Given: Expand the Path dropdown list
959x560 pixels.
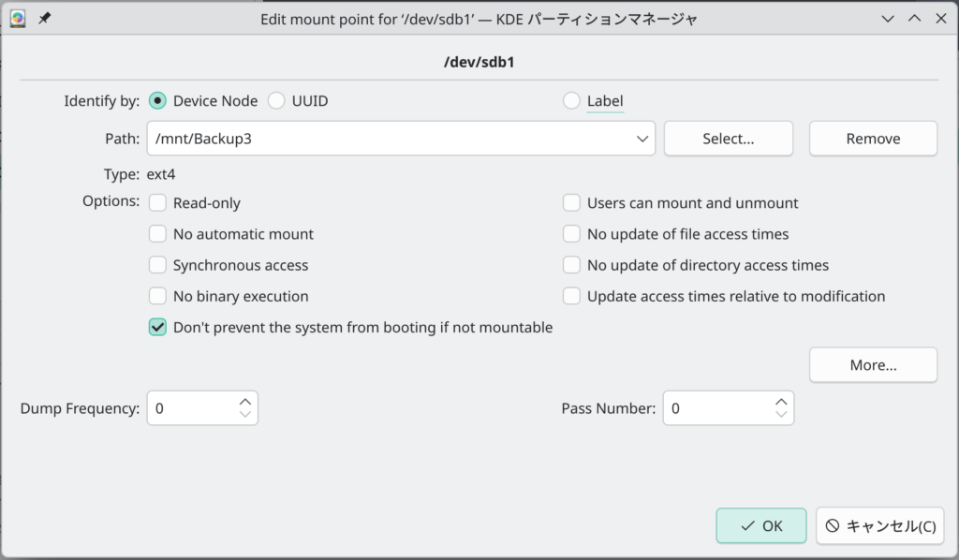Looking at the screenshot, I should (642, 139).
